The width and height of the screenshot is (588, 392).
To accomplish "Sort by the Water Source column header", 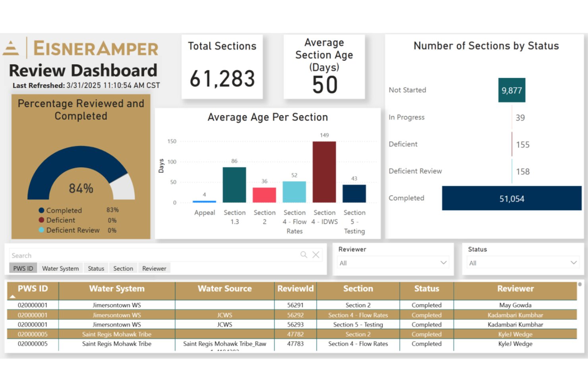I will (225, 289).
